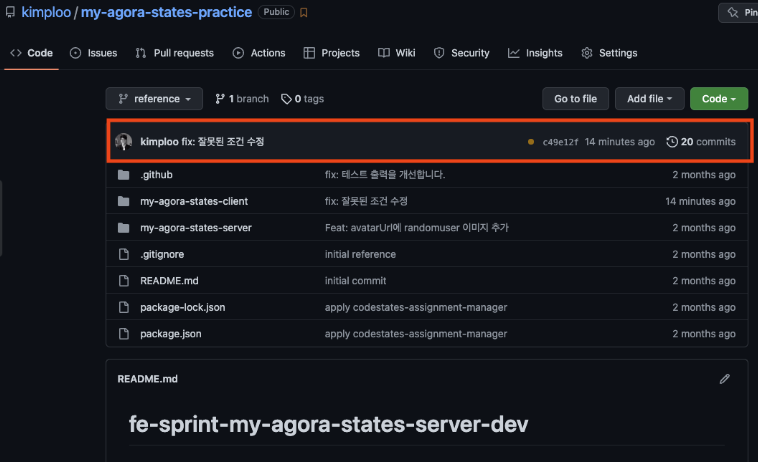Click the bookmark icon next to Public
The image size is (758, 462).
[304, 13]
